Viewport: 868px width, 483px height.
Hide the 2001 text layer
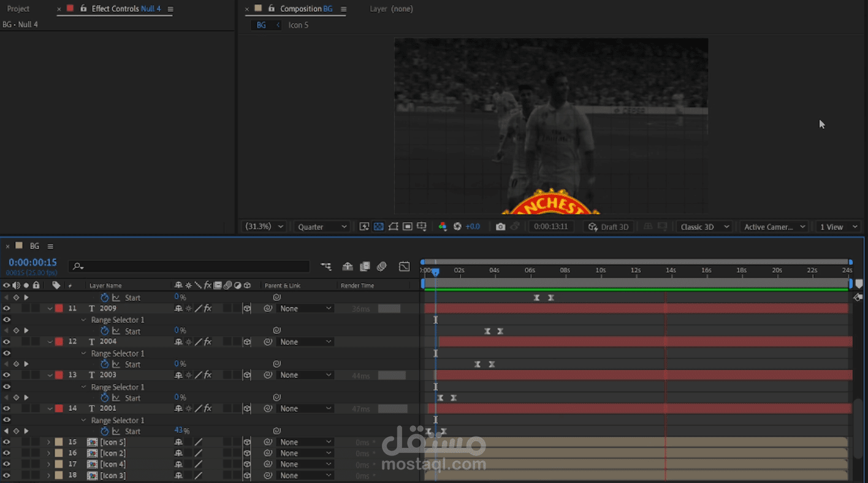pos(7,409)
